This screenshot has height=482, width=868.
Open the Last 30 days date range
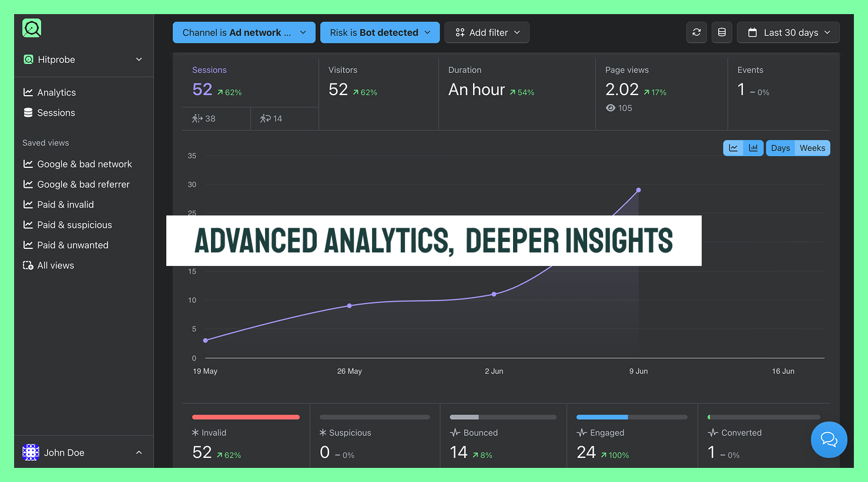[788, 32]
